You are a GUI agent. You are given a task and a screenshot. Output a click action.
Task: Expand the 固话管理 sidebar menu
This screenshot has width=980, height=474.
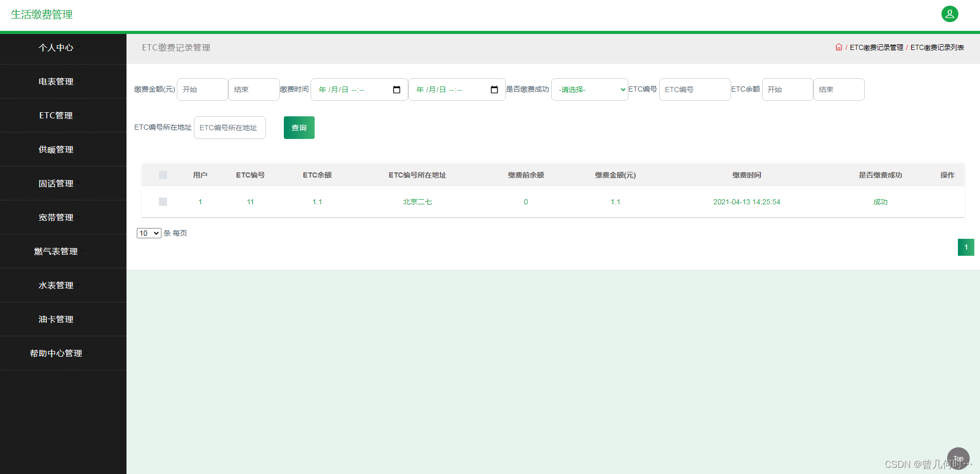[56, 184]
